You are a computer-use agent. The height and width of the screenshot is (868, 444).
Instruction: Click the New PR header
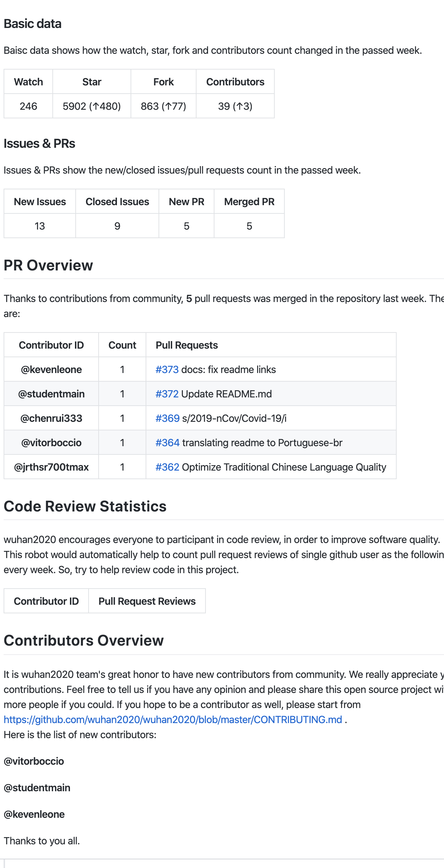point(186,202)
